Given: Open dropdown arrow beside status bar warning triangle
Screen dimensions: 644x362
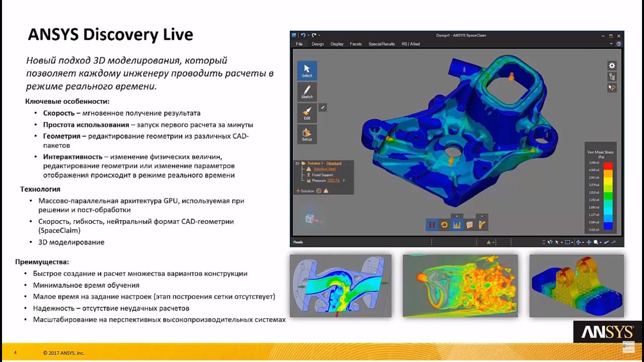Looking at the screenshot, I should pyautogui.click(x=493, y=242).
